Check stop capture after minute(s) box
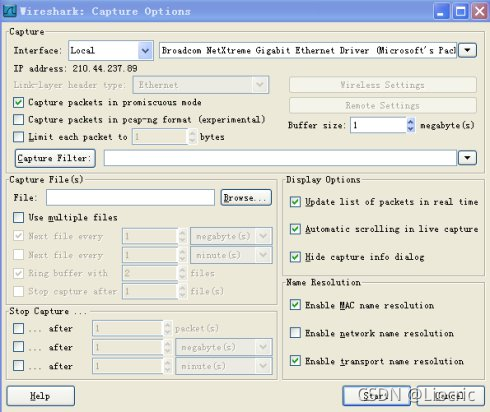Screen dimensions: 490x412 18,366
